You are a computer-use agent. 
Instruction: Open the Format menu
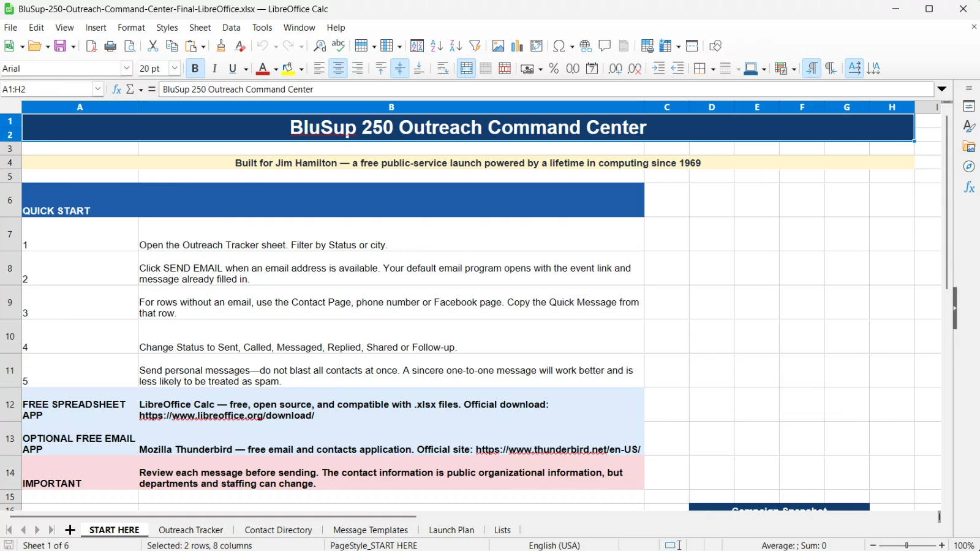click(131, 28)
